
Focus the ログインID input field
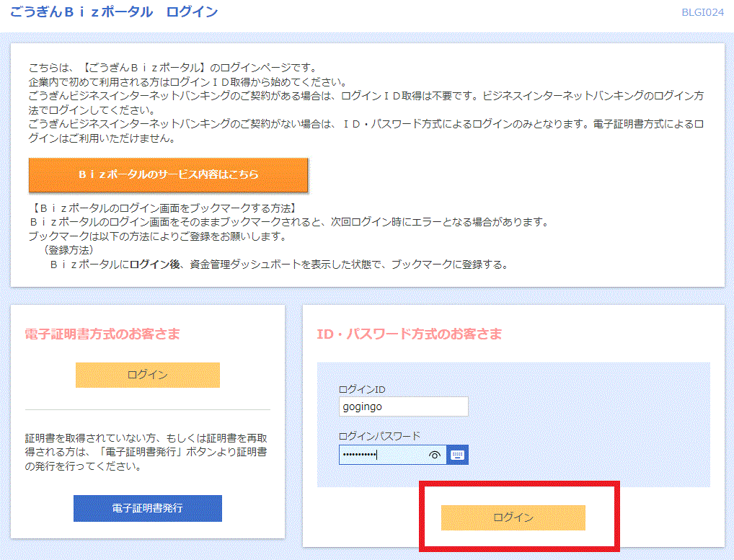[403, 406]
